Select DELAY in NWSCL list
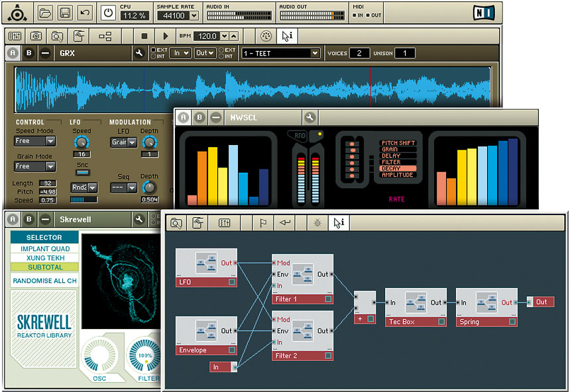The width and height of the screenshot is (570, 392). (x=398, y=156)
